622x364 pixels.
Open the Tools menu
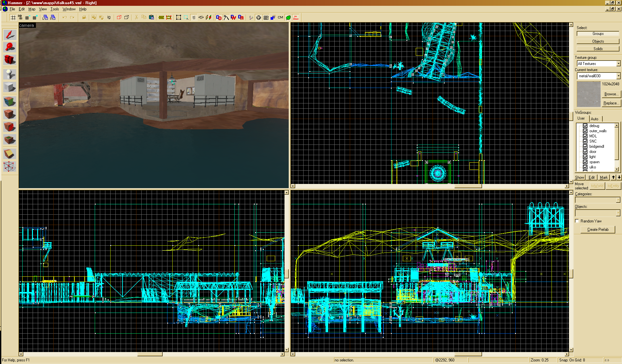click(55, 9)
